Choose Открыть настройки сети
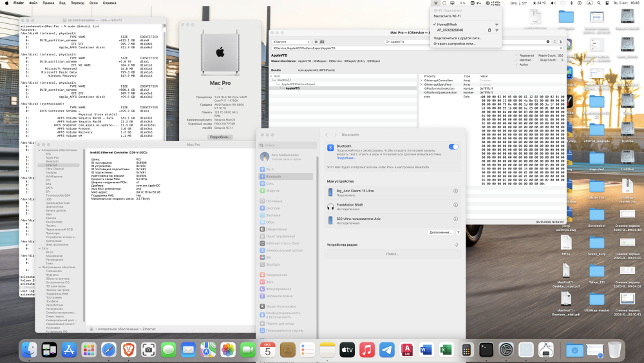This screenshot has width=644, height=363. pyautogui.click(x=466, y=44)
